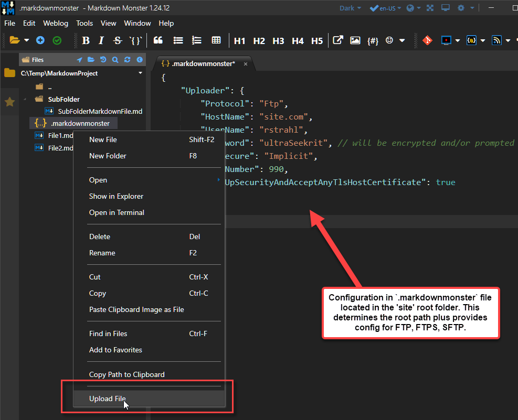518x420 pixels.
Task: Start screen capture with the monitor icon
Action: (x=446, y=40)
